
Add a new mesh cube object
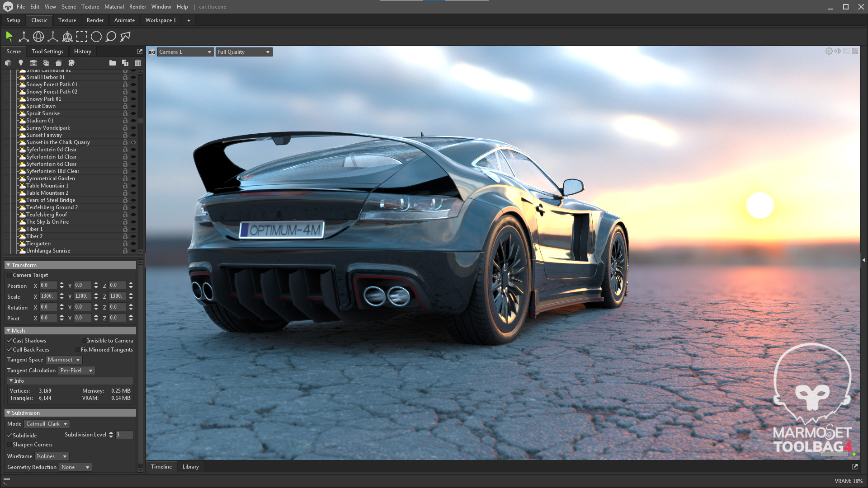tap(8, 63)
